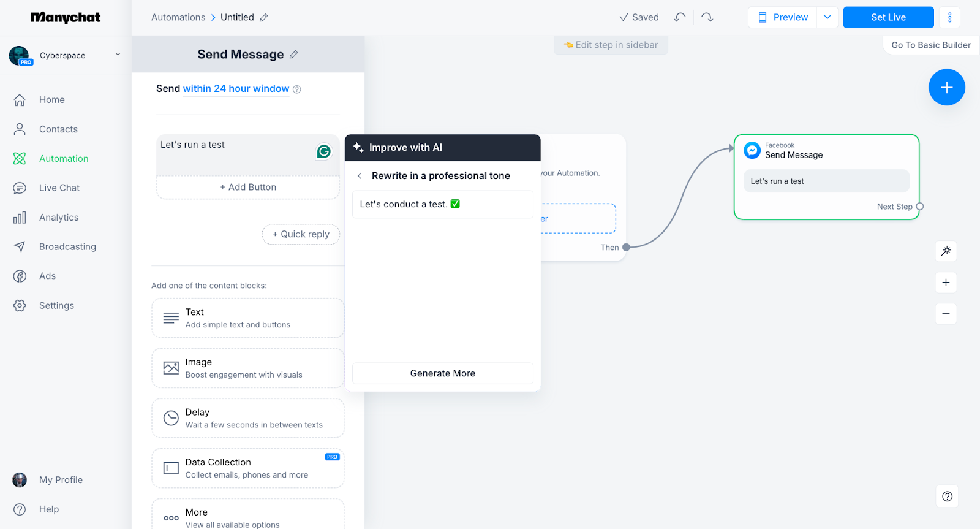
Task: Click the blue plus add-step button
Action: click(946, 87)
